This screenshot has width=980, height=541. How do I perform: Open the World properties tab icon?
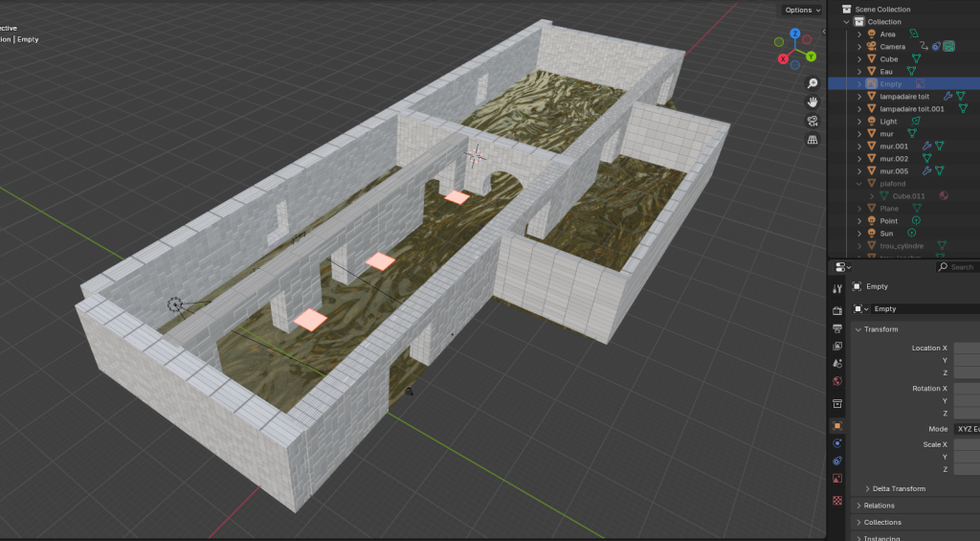point(837,381)
